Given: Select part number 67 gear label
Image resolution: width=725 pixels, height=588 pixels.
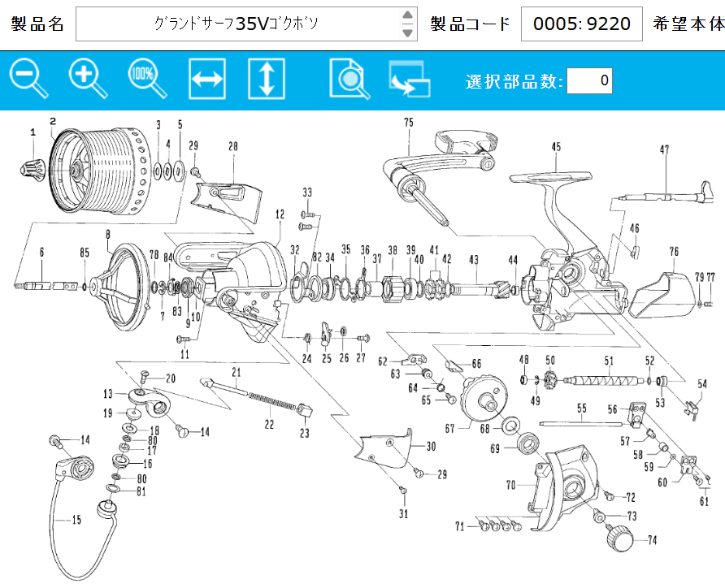Looking at the screenshot, I should tap(450, 428).
